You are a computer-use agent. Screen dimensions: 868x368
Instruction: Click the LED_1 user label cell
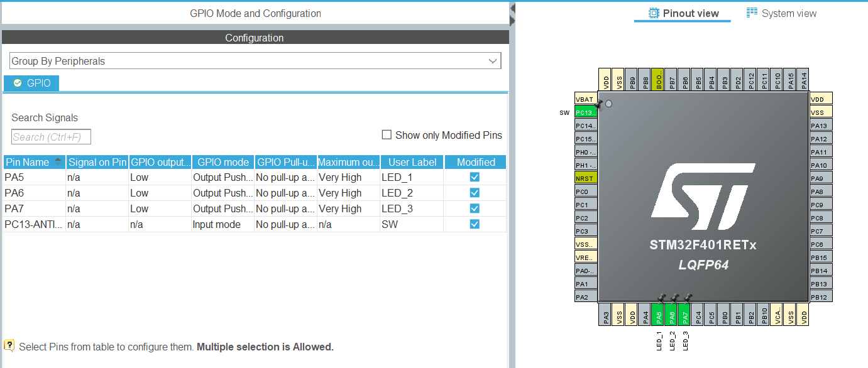tap(412, 177)
